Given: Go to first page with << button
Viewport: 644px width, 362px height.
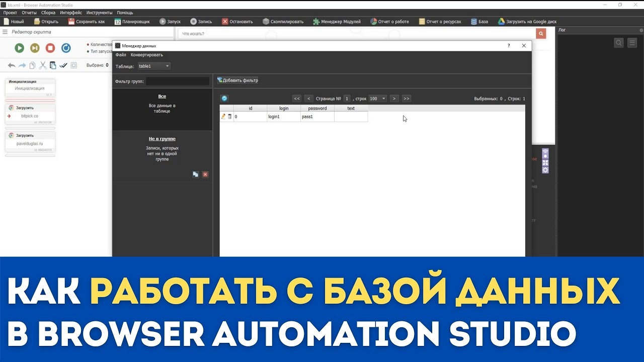Looking at the screenshot, I should pos(297,99).
